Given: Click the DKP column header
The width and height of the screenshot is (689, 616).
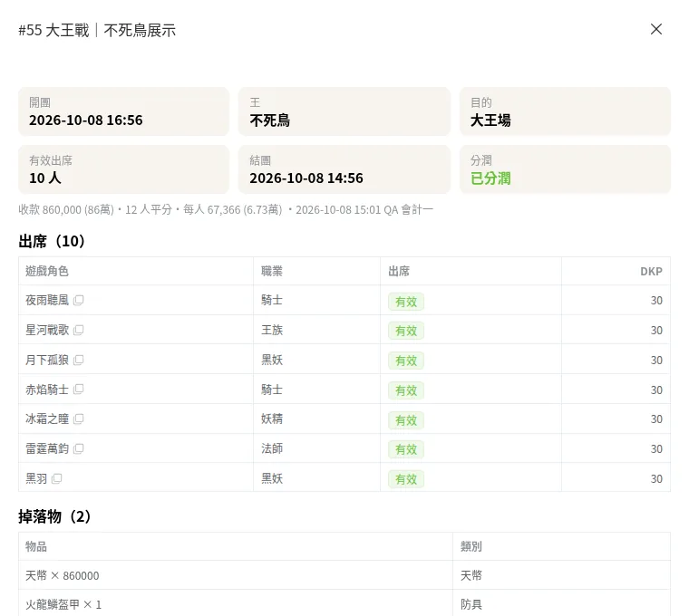Looking at the screenshot, I should coord(651,272).
